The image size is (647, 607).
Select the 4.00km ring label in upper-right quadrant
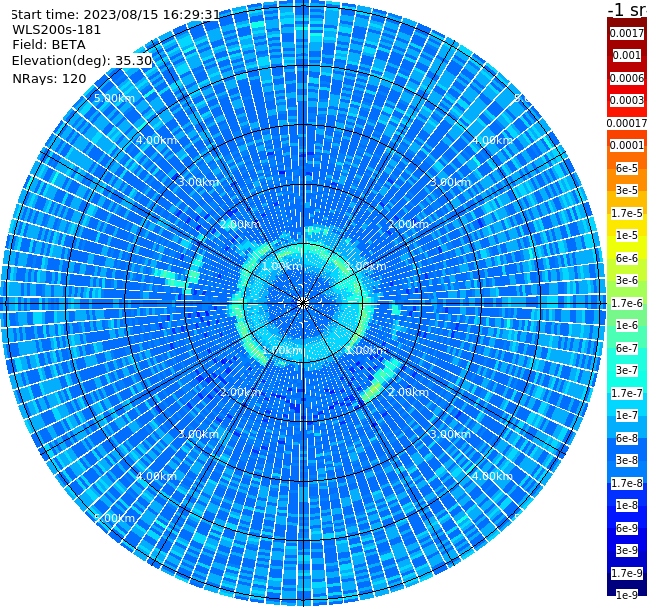pyautogui.click(x=492, y=140)
